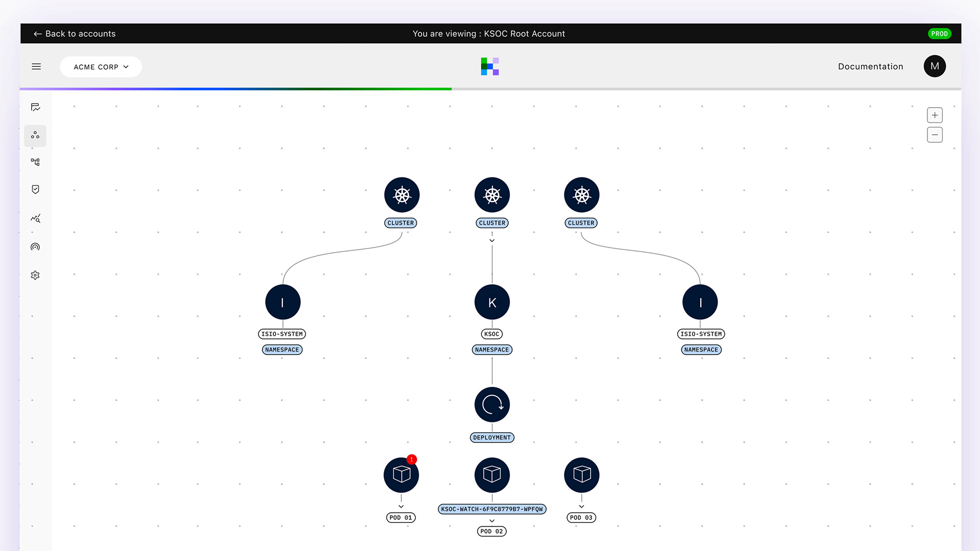Click the top sidebar chart-note icon
This screenshot has height=551, width=980.
pos(35,107)
